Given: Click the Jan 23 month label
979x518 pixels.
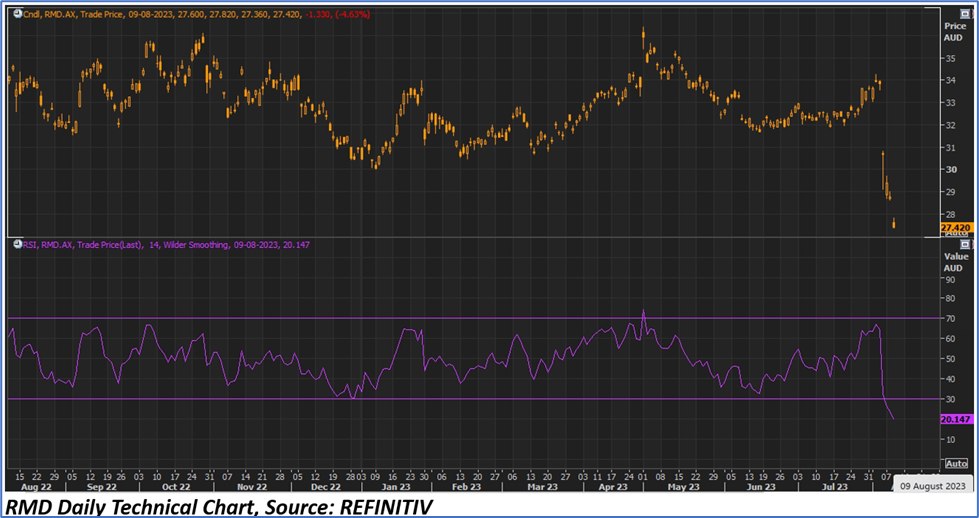Looking at the screenshot, I should point(396,487).
